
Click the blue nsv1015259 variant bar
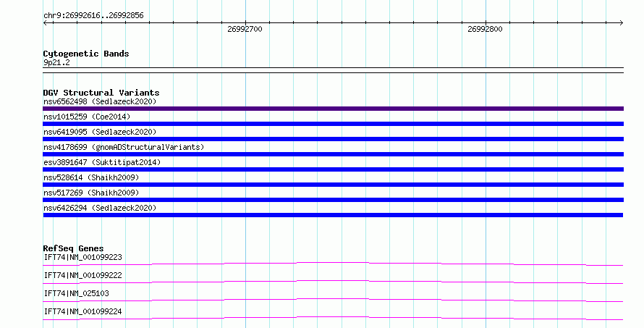click(x=333, y=124)
